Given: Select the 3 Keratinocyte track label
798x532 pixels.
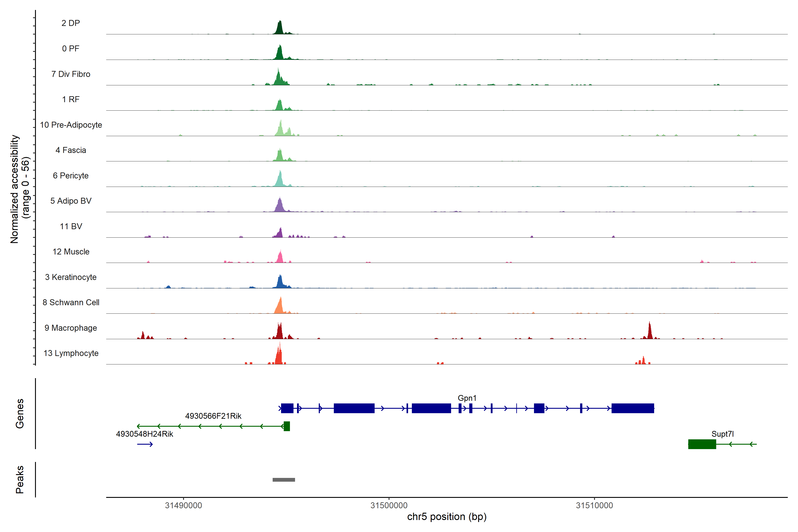Looking at the screenshot, I should pyautogui.click(x=71, y=277).
